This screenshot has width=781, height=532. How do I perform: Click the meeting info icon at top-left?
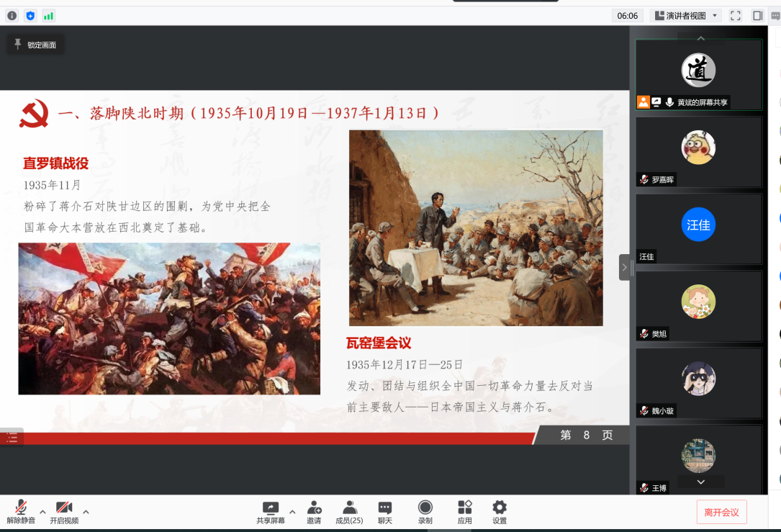click(x=12, y=15)
